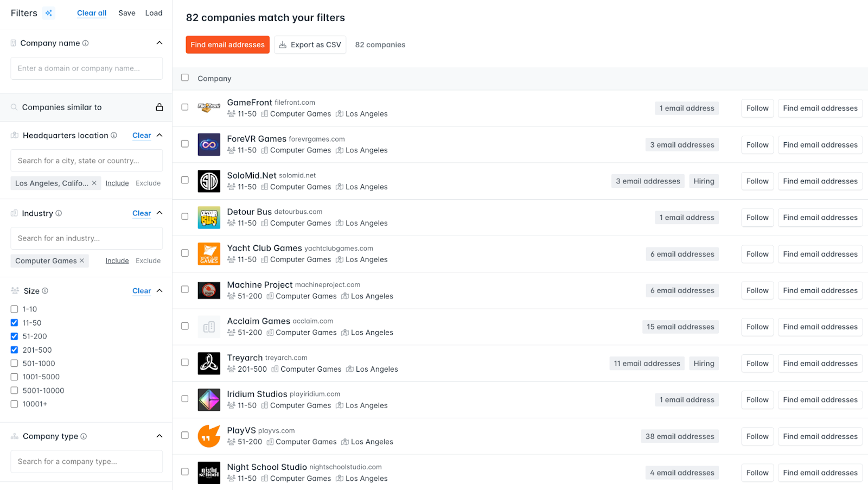Click the info icon next to Company name
The width and height of the screenshot is (868, 490).
pos(86,43)
